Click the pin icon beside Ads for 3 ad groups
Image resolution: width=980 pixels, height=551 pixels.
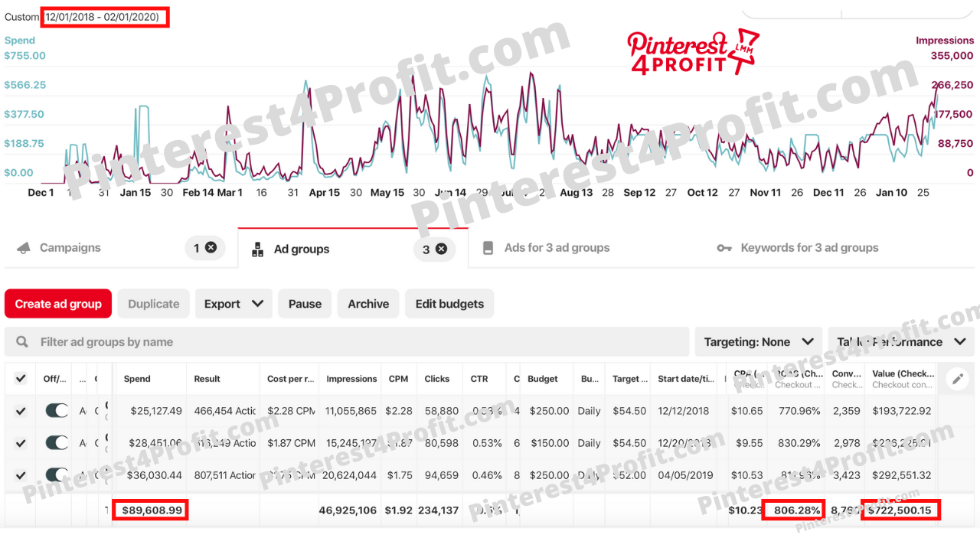pos(487,248)
